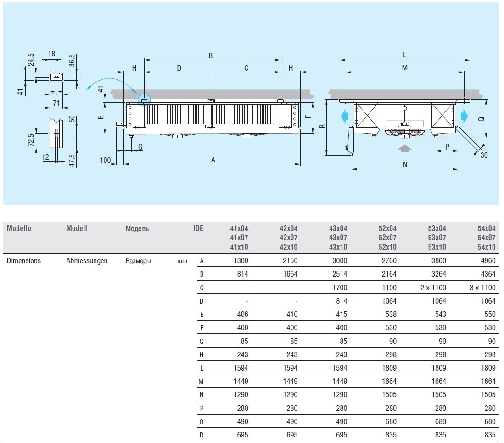The width and height of the screenshot is (504, 443).
Task: Click the Размеры label
Action: tap(138, 260)
